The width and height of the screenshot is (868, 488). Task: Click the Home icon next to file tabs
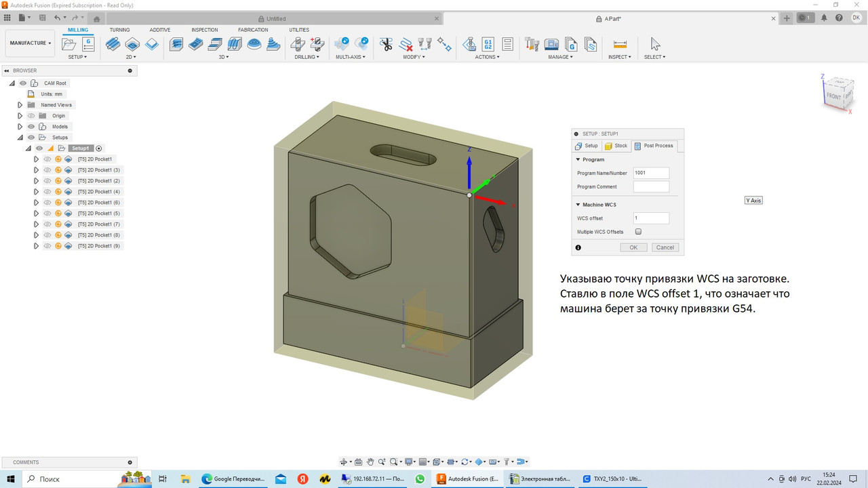97,19
